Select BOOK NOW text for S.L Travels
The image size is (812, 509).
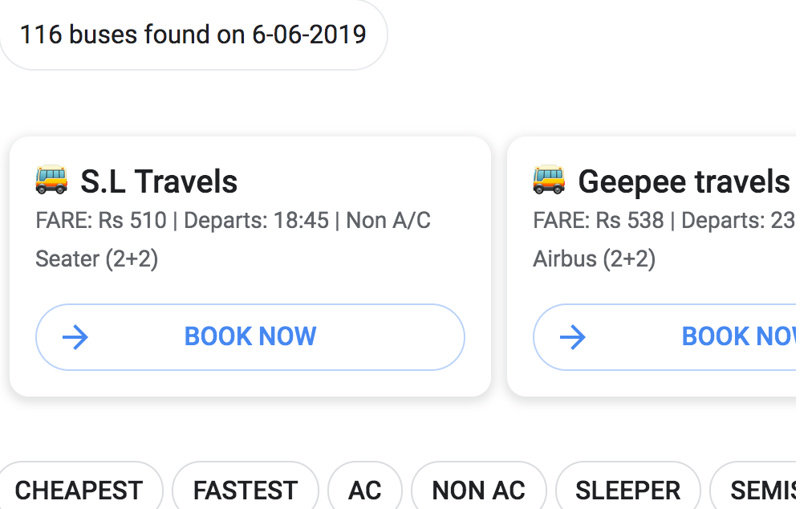pos(250,336)
